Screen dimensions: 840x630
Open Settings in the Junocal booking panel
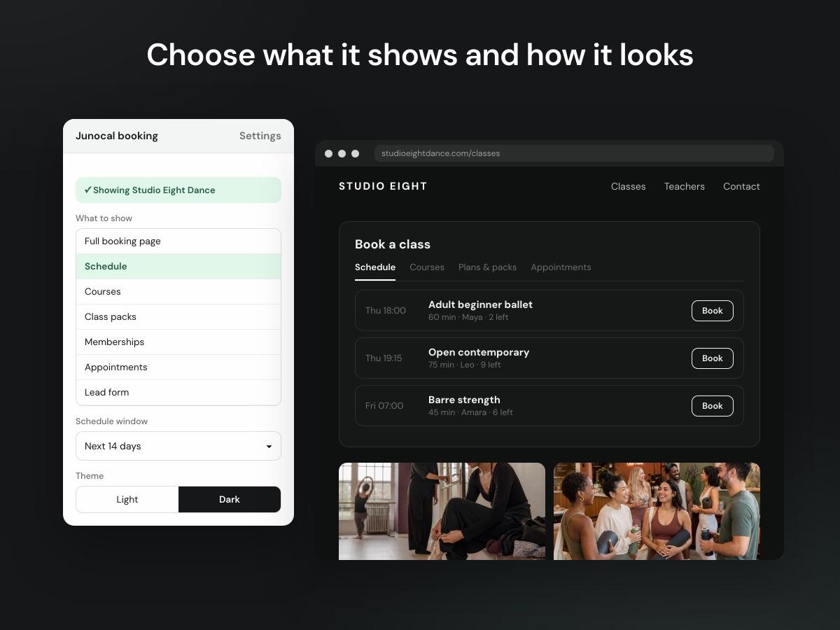[260, 136]
